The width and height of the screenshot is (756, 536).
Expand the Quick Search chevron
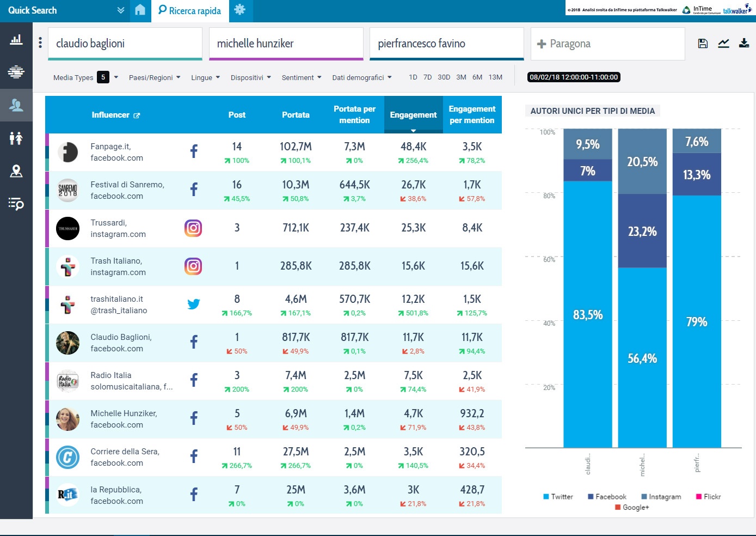(x=121, y=10)
